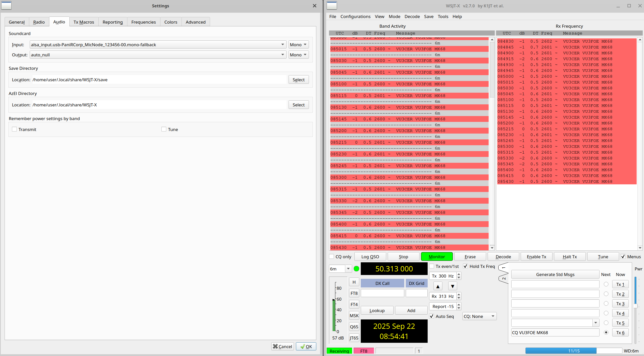Viewport: 644px width, 356px height.
Task: Click the DX Call input field
Action: 382,293
